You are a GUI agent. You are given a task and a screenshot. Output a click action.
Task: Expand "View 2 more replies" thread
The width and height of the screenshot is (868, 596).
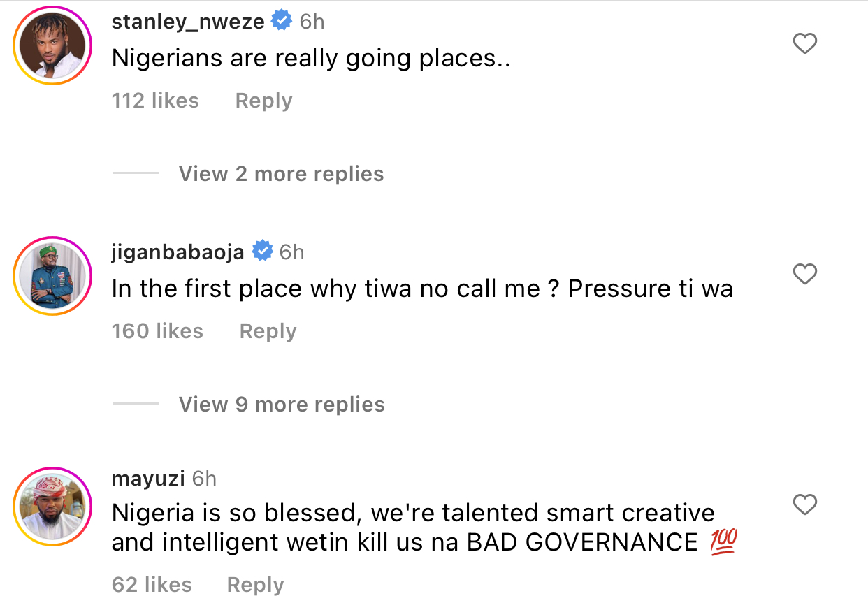click(281, 174)
